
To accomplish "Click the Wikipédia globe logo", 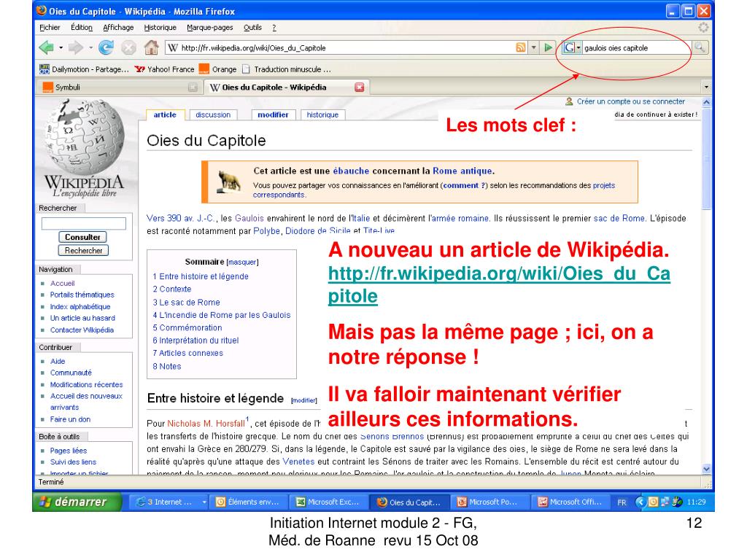I will click(85, 147).
